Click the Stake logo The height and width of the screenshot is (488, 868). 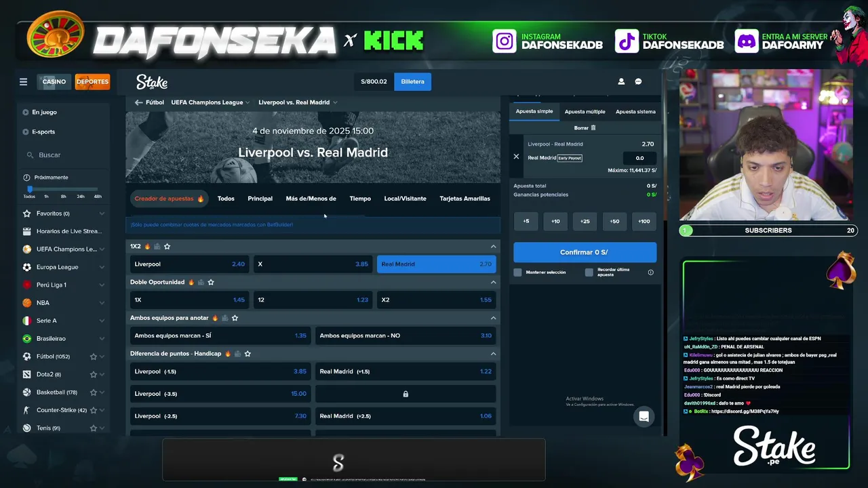pos(152,82)
